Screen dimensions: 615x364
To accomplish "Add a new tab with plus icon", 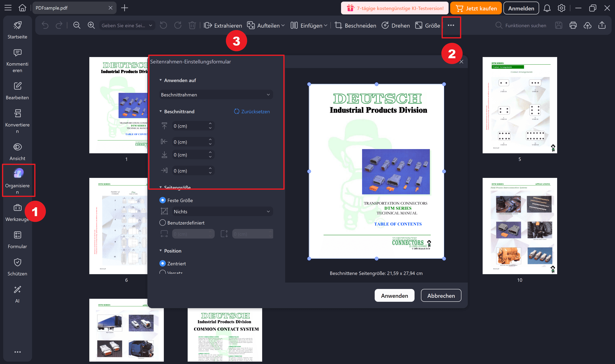I will pos(125,8).
